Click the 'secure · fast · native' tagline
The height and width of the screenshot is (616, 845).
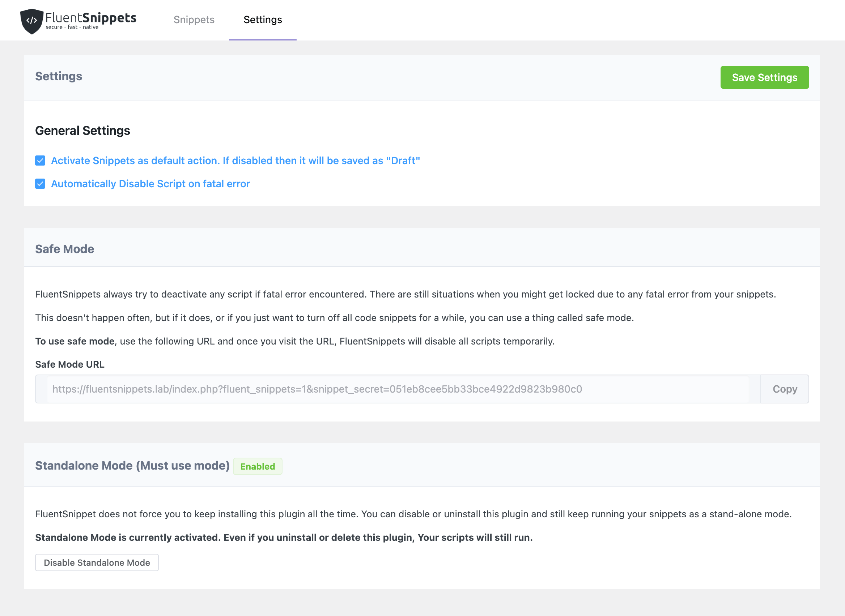click(x=72, y=27)
